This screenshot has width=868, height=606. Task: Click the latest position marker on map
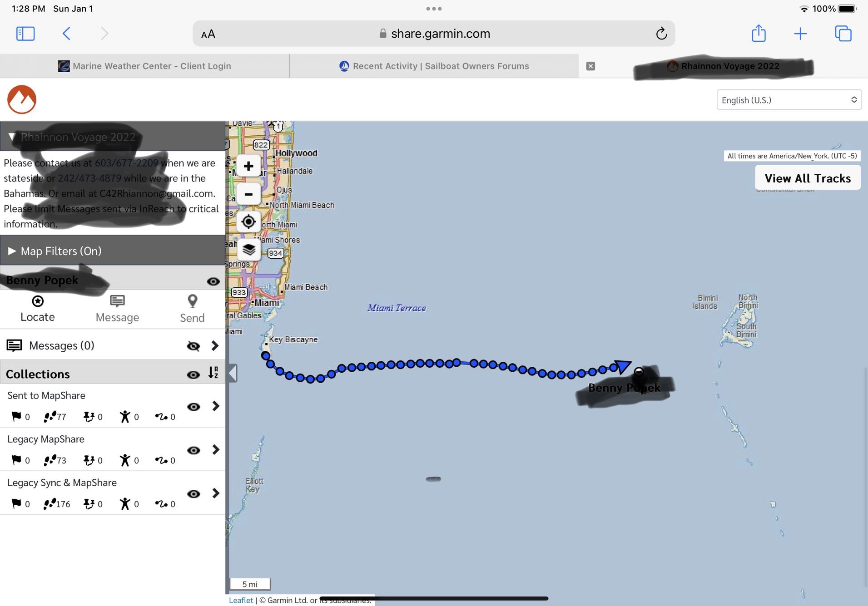639,372
